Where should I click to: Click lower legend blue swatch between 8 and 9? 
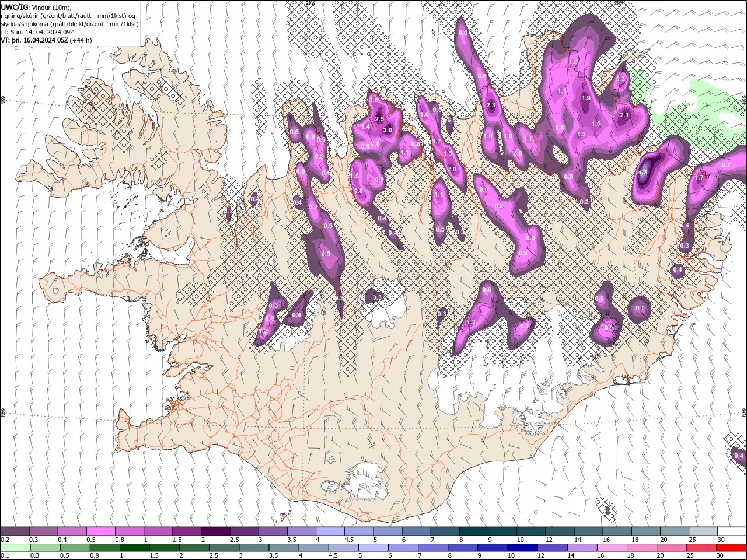pyautogui.click(x=463, y=548)
